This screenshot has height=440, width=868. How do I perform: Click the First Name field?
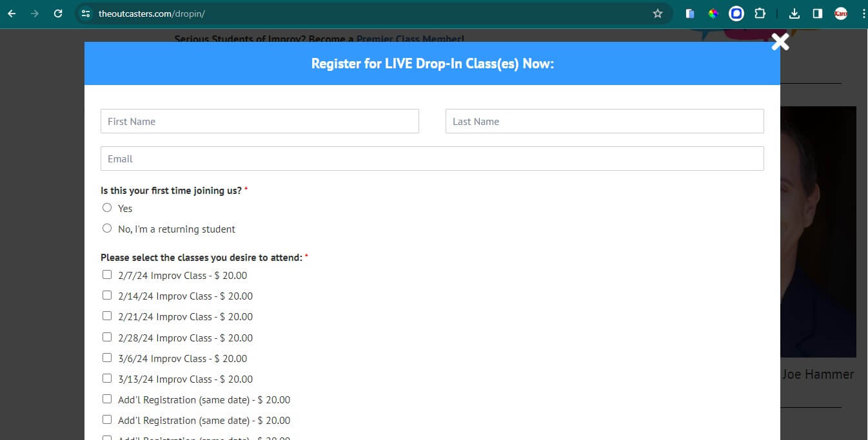[259, 121]
